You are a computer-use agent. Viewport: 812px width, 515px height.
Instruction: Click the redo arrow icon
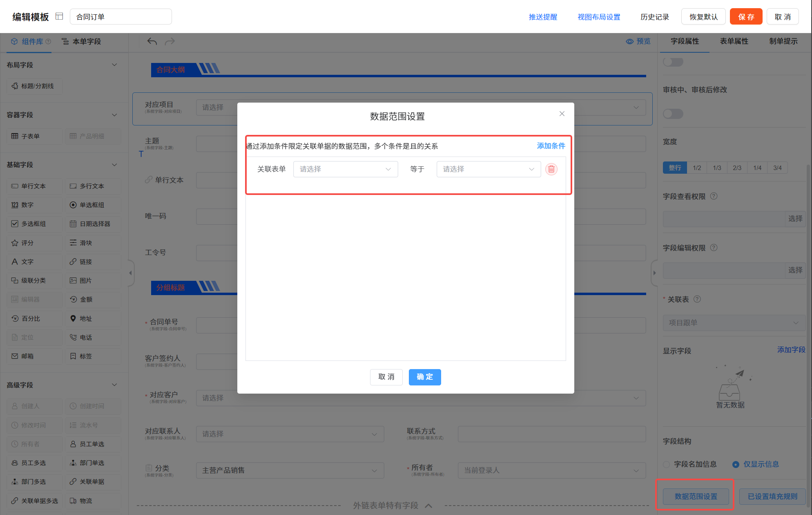pyautogui.click(x=170, y=41)
